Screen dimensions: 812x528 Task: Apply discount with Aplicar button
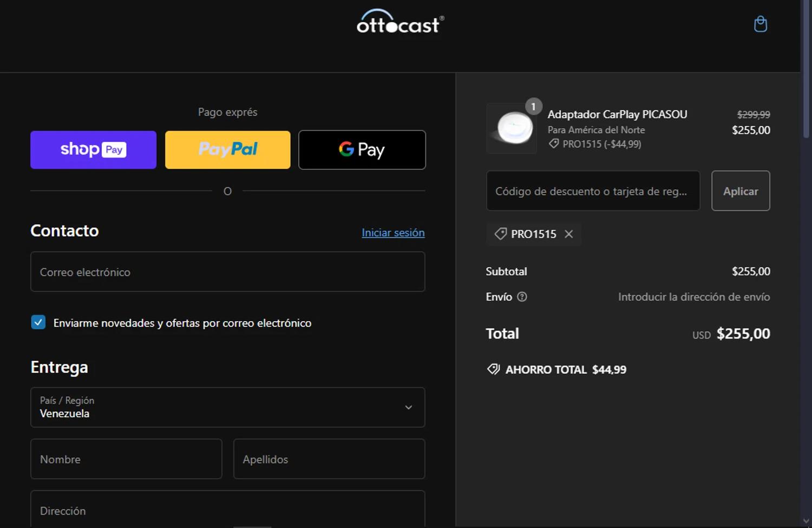point(741,191)
